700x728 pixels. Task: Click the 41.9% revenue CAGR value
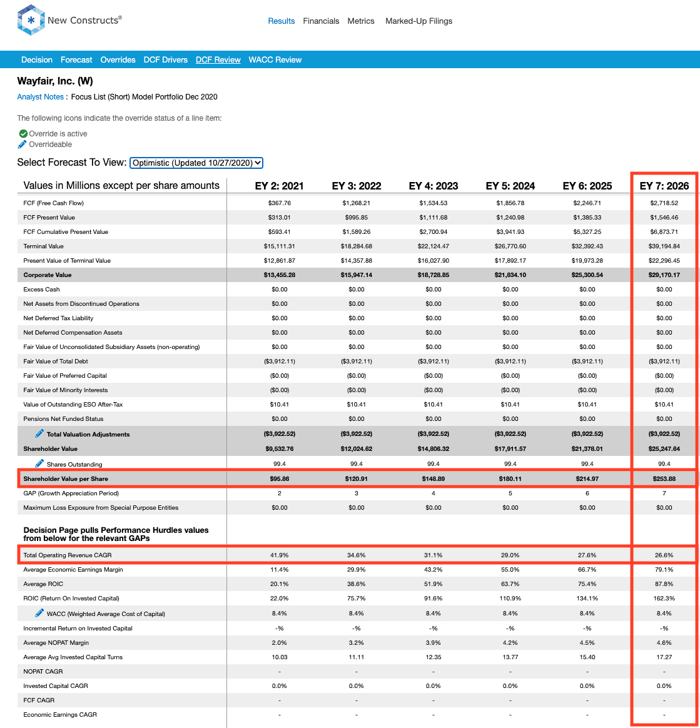click(x=279, y=555)
